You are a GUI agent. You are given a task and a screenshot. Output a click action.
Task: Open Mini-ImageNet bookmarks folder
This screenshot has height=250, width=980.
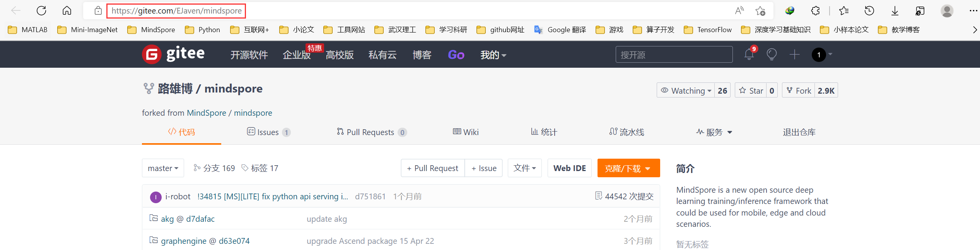click(87, 30)
